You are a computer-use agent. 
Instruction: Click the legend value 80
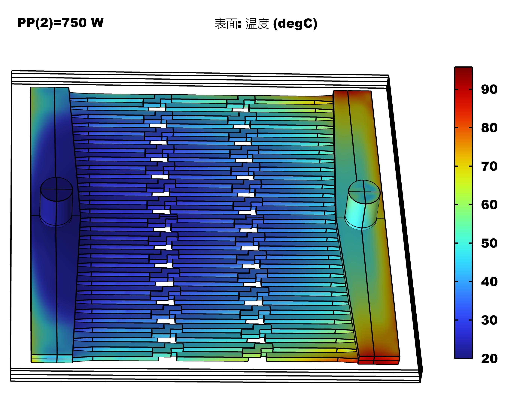[x=489, y=128]
